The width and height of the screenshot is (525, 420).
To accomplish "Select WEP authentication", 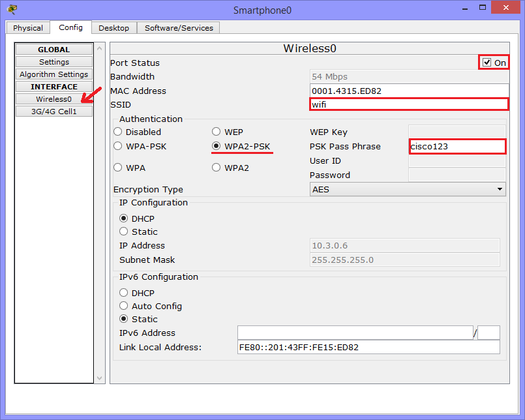I will coord(216,132).
